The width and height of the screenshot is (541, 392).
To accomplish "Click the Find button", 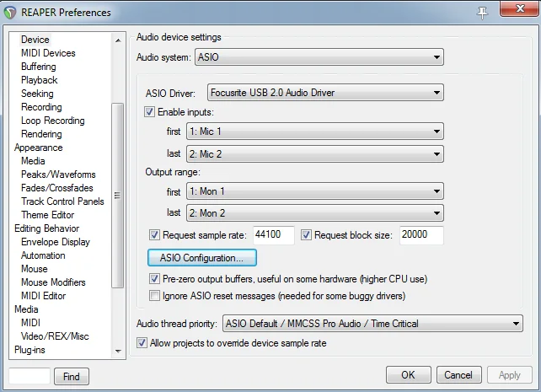I will 72,377.
